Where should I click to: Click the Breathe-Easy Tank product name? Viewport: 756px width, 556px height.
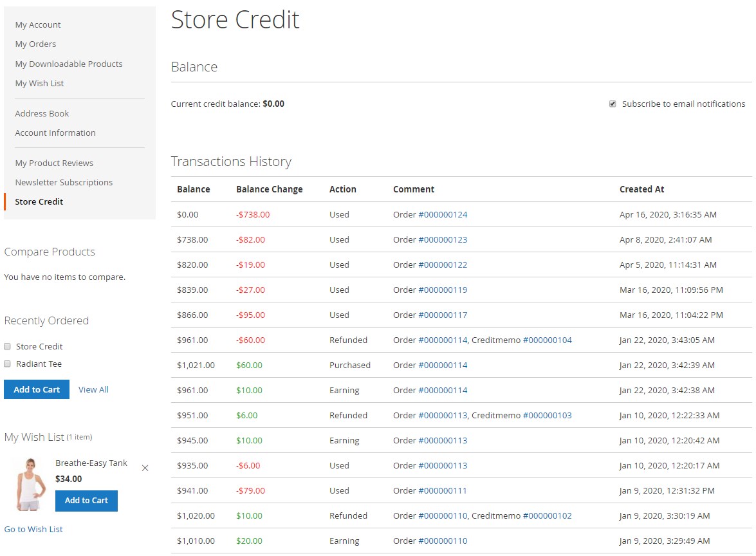point(91,463)
